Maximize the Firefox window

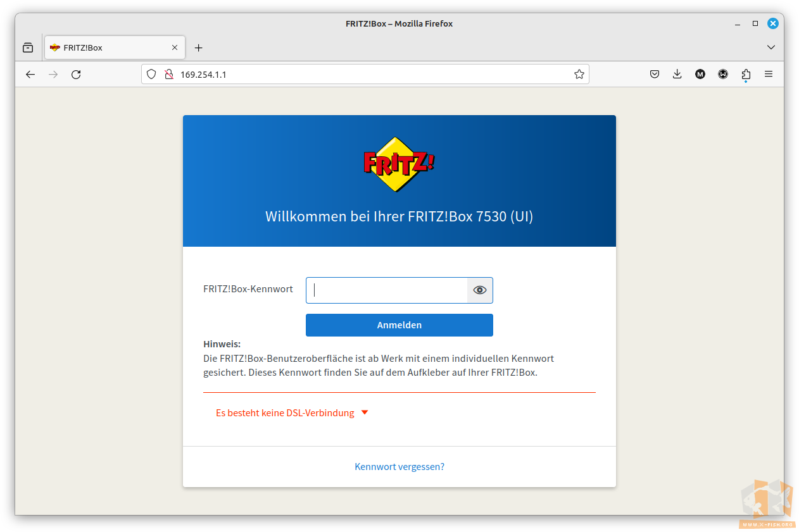(x=755, y=23)
